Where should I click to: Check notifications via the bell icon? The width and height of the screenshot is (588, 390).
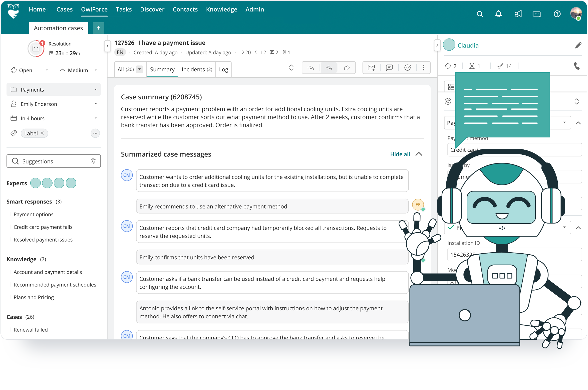pyautogui.click(x=498, y=14)
